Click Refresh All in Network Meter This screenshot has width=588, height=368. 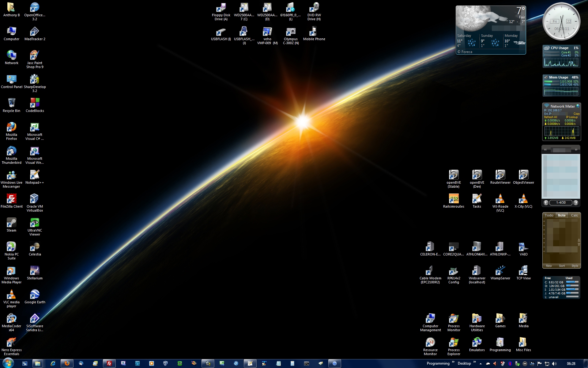pyautogui.click(x=551, y=117)
